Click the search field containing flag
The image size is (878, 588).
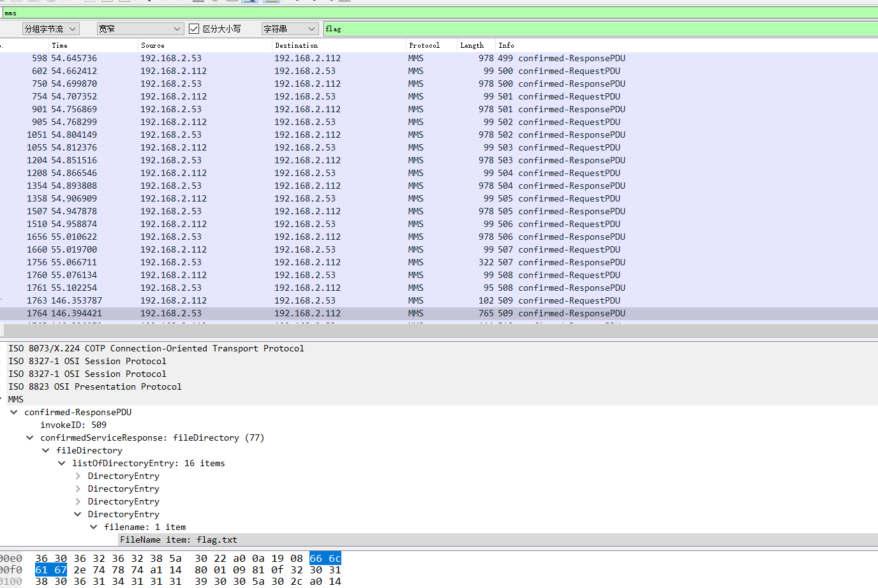tap(600, 29)
